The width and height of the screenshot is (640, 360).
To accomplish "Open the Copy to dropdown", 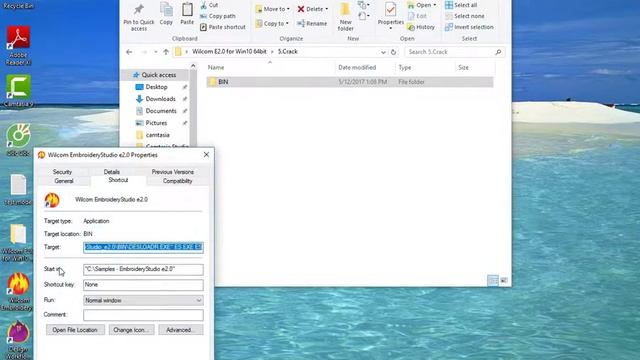I will [272, 24].
